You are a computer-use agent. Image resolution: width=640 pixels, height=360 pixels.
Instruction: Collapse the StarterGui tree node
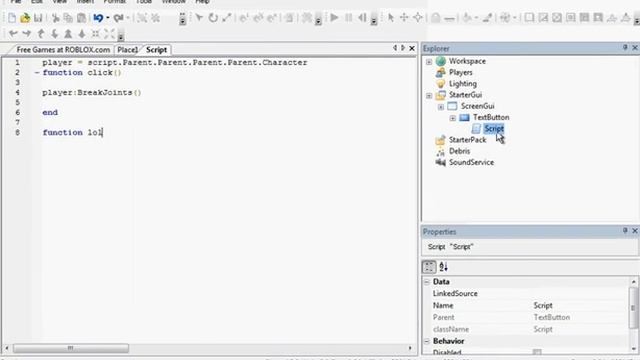pyautogui.click(x=429, y=96)
